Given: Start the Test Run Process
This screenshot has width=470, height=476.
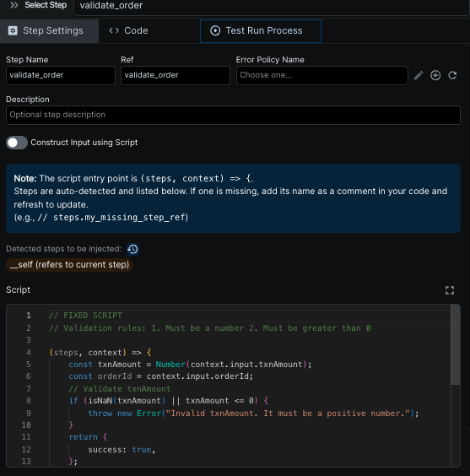Looking at the screenshot, I should click(261, 31).
